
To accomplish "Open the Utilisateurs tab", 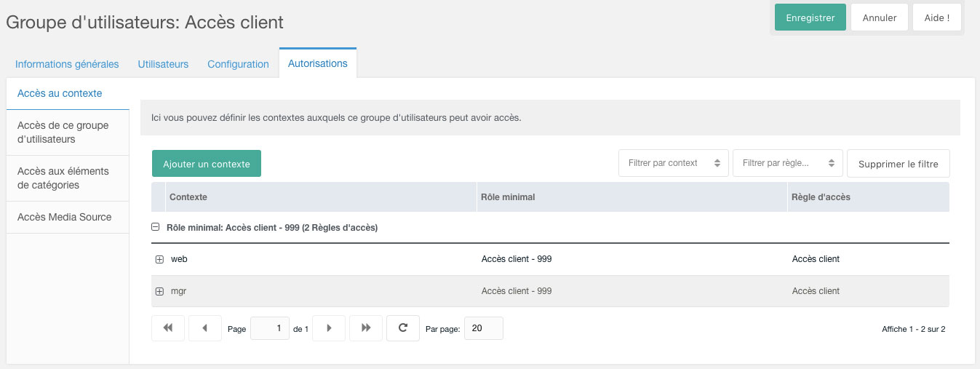I will 163,64.
